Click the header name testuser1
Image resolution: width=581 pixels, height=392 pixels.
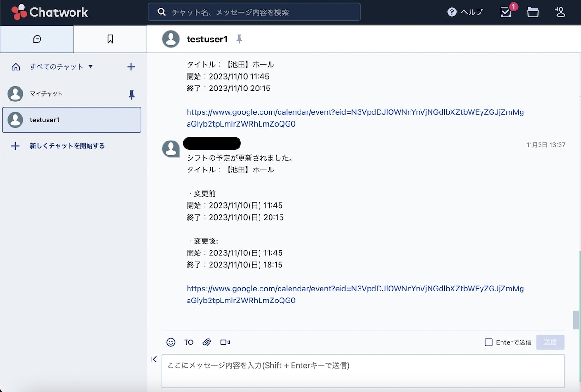pos(207,39)
